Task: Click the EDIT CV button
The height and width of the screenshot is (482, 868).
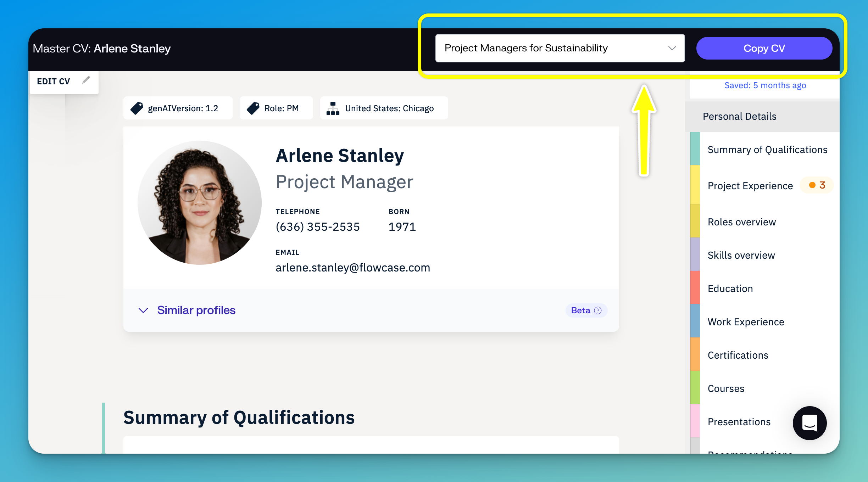Action: pos(54,82)
